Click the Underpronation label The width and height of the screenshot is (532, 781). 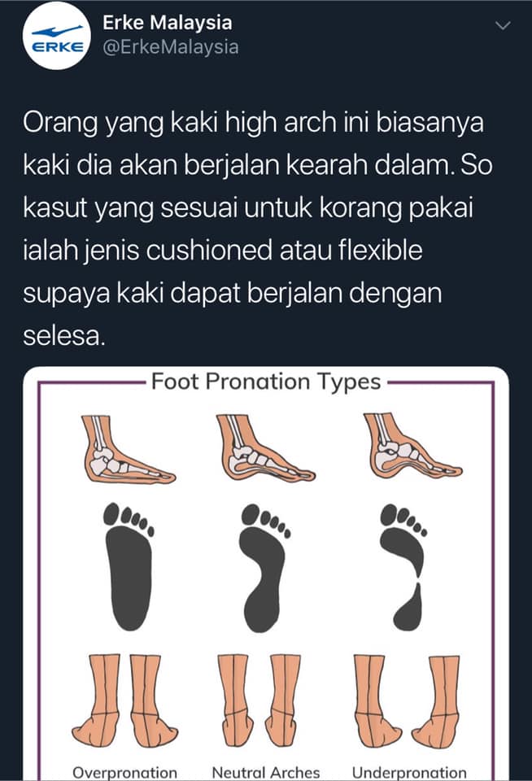tap(409, 772)
